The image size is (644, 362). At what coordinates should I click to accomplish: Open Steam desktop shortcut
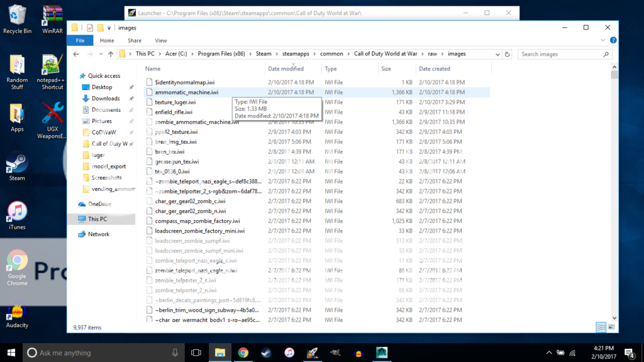(17, 167)
